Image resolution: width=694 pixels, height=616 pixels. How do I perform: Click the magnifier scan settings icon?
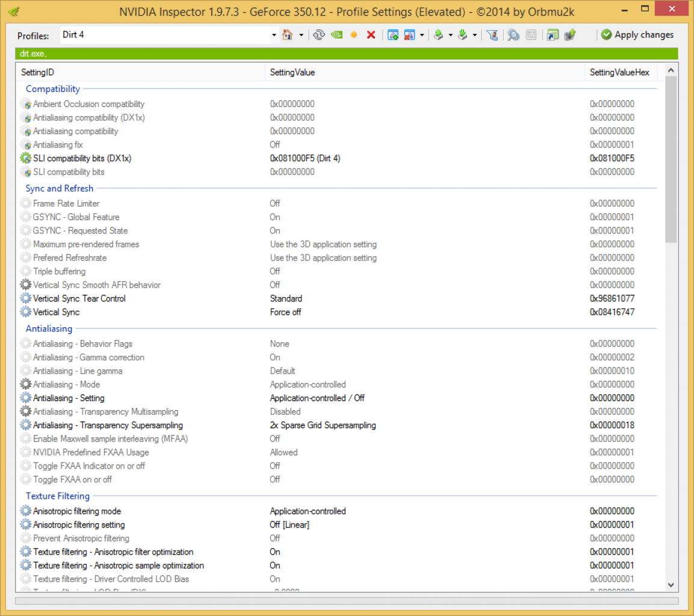tap(513, 35)
